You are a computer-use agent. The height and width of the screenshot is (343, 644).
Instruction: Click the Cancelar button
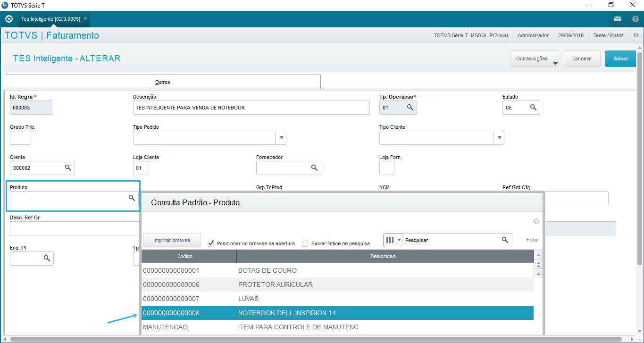tap(582, 59)
